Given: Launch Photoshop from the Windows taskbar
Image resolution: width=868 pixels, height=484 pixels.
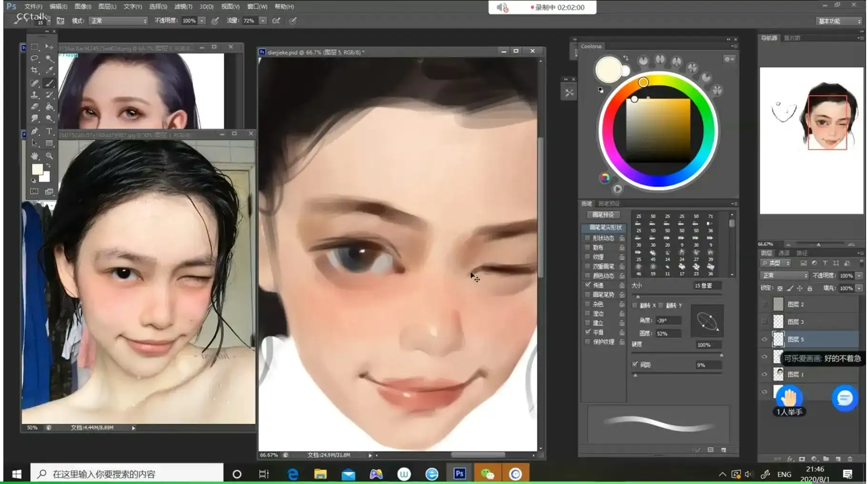Looking at the screenshot, I should [459, 474].
